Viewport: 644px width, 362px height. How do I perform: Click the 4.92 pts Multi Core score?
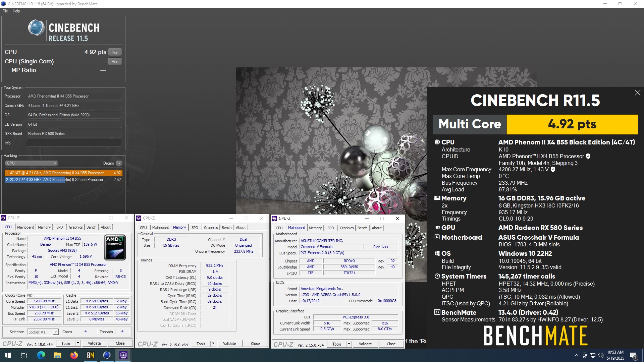click(x=572, y=124)
